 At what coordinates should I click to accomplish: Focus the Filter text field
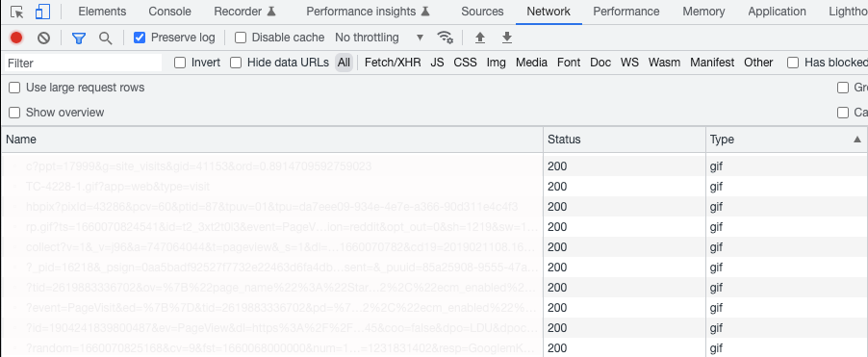(83, 64)
